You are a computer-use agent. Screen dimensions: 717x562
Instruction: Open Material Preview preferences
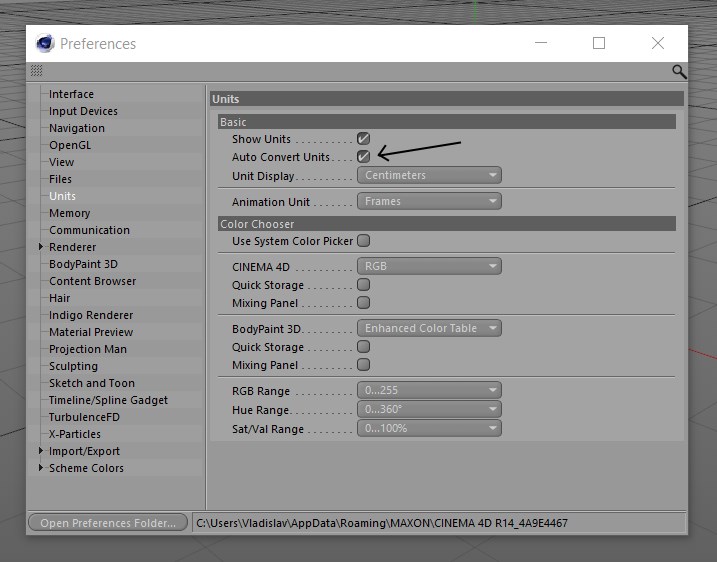click(91, 332)
